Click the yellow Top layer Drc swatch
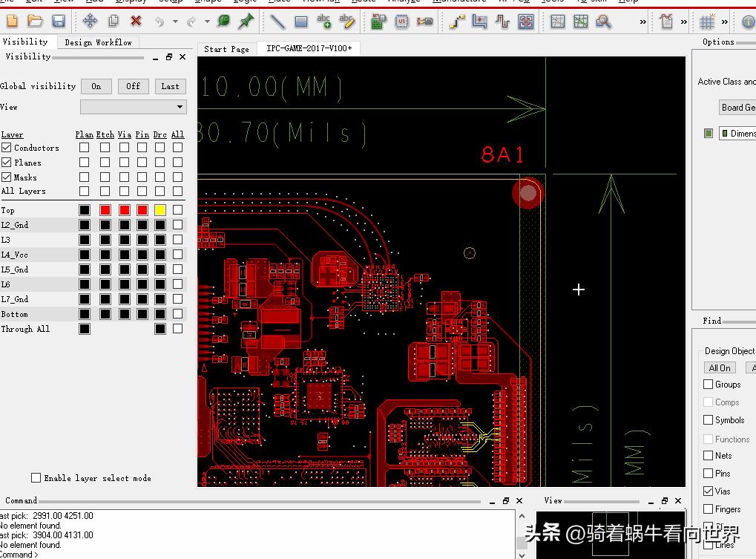Viewport: 756px width, 559px height. pos(160,210)
